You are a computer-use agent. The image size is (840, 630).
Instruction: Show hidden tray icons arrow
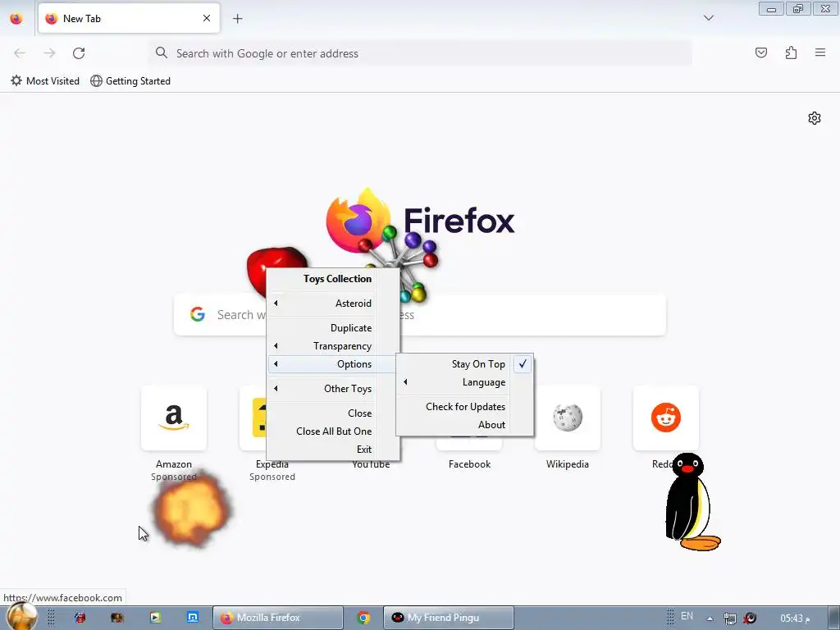click(x=710, y=619)
